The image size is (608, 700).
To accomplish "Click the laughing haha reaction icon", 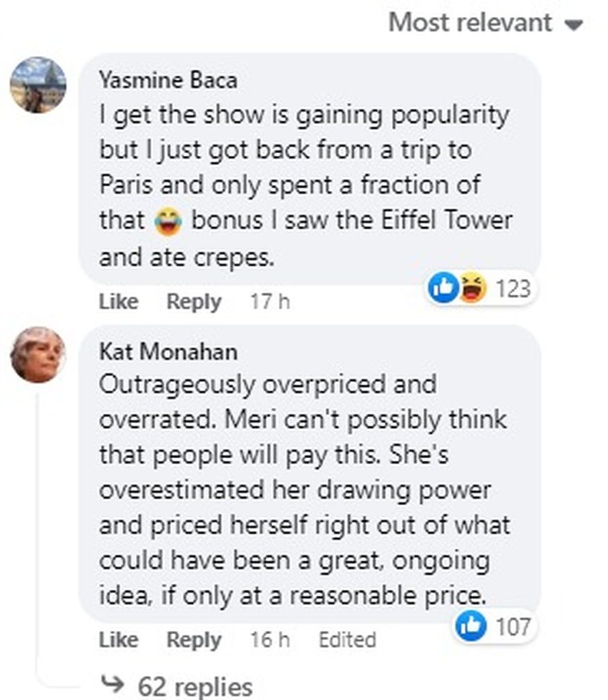I will [x=470, y=289].
